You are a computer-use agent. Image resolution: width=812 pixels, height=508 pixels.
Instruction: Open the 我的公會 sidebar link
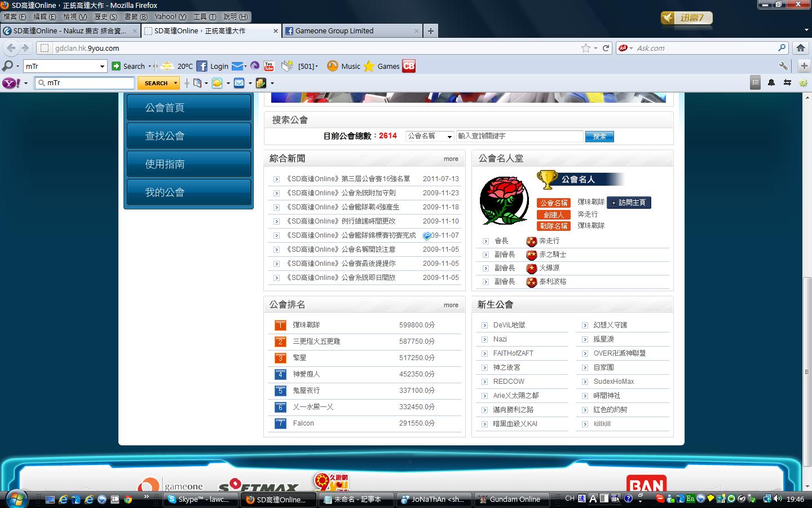(189, 192)
